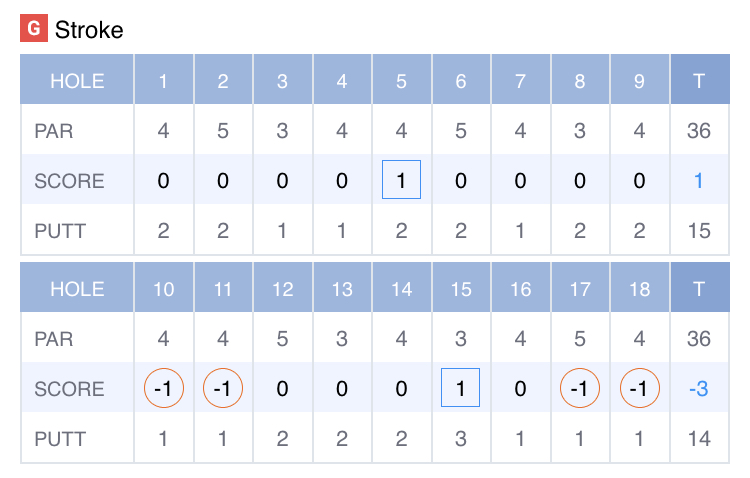Click the front nine HOLE header label
This screenshot has width=750, height=478.
point(77,81)
